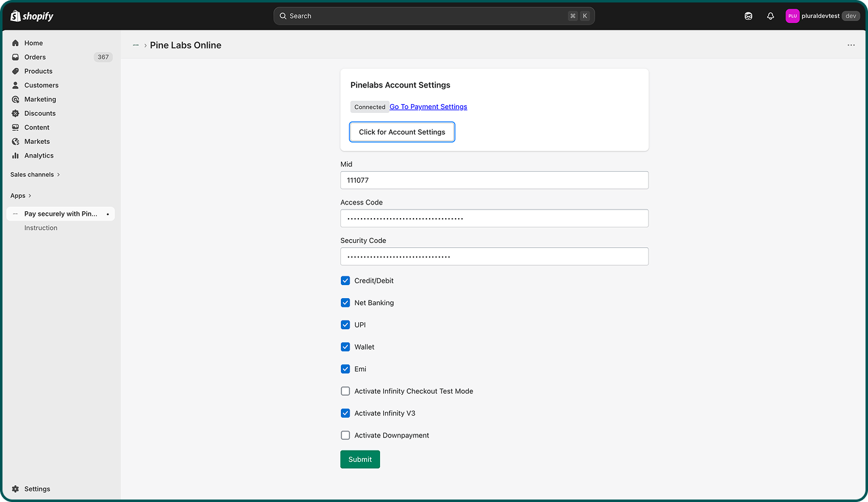Click the Discounts badge icon
This screenshot has width=868, height=502.
tap(15, 113)
